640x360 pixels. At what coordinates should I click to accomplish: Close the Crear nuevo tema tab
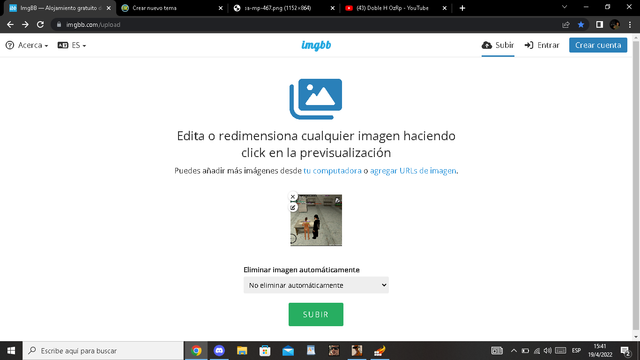click(x=220, y=8)
